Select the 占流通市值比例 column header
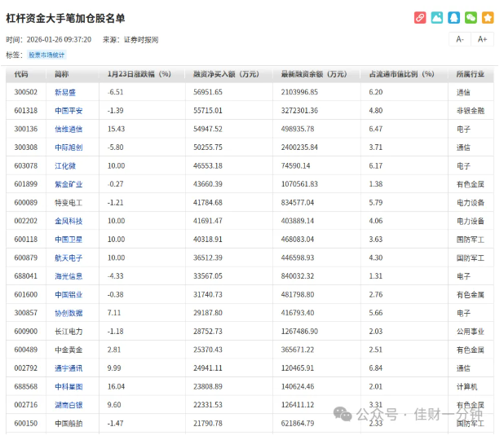 [401, 74]
